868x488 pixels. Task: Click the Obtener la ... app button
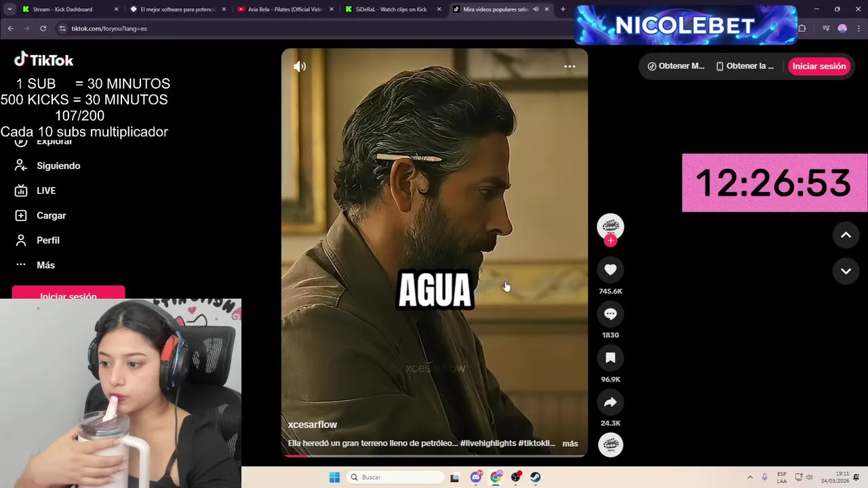click(x=745, y=66)
